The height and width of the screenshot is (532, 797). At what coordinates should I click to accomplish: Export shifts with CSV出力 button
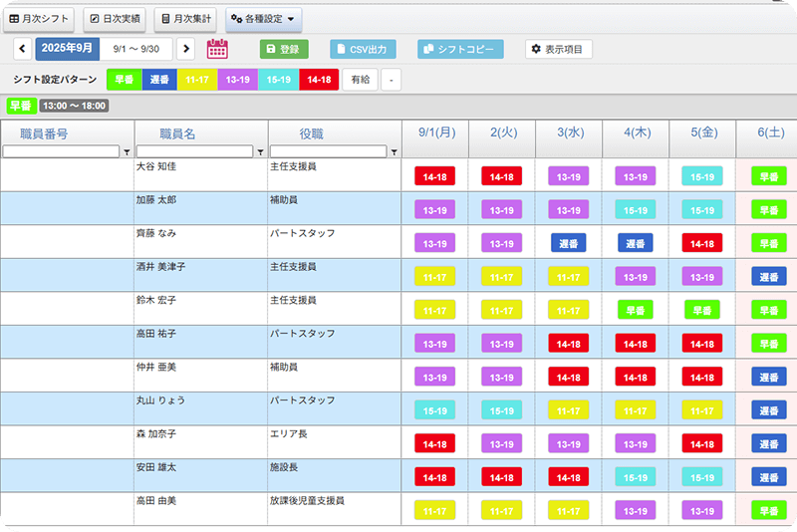pos(363,50)
